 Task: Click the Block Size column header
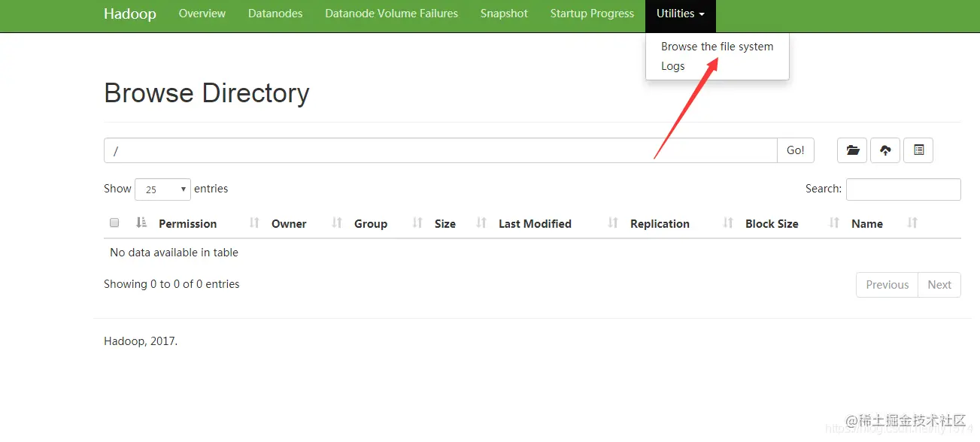(x=772, y=224)
